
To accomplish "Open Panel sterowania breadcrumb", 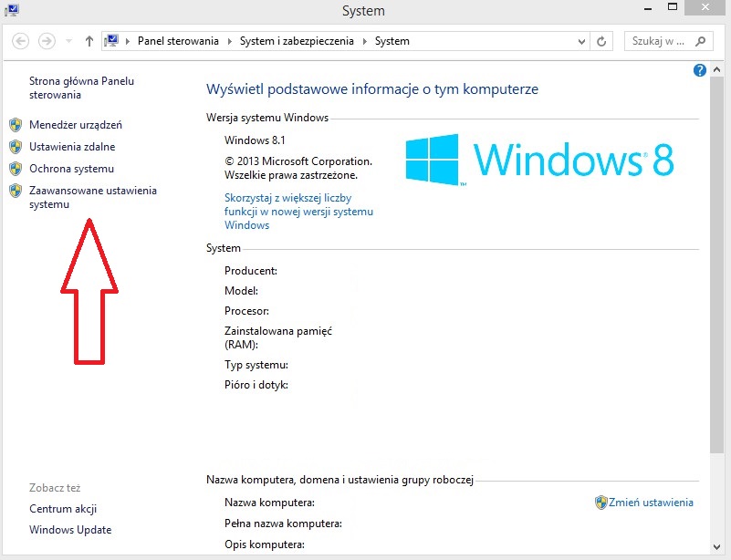I will pos(178,41).
